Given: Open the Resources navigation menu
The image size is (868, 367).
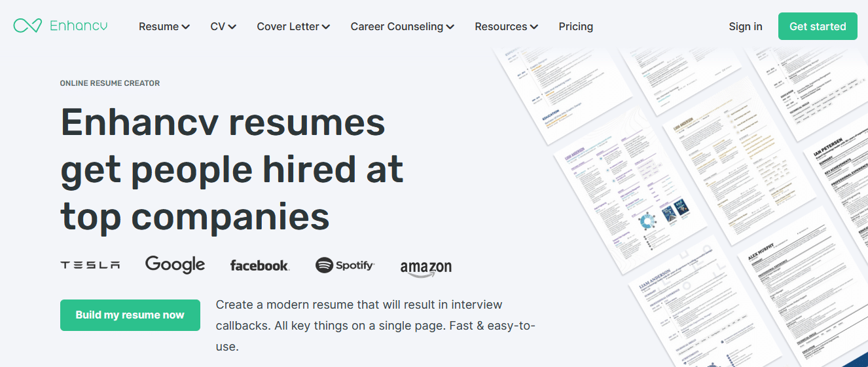Looking at the screenshot, I should (506, 26).
